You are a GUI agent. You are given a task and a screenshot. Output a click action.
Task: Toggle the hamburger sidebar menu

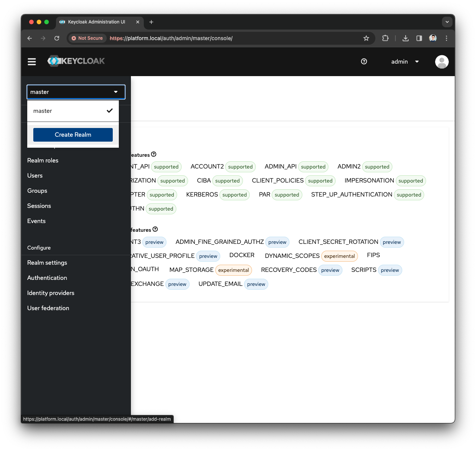coord(32,62)
